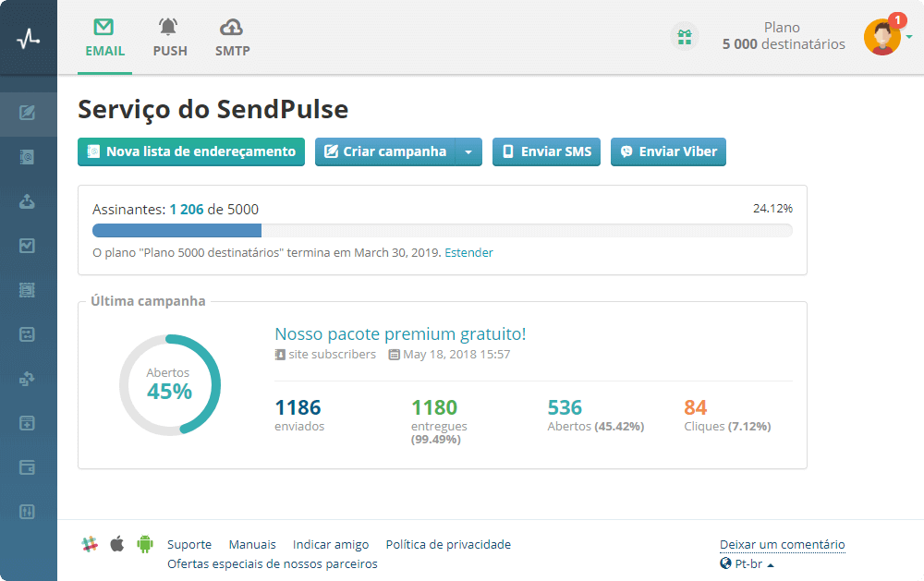The width and height of the screenshot is (924, 581).
Task: Expand the Criar campanha dropdown arrow
Action: 468,152
